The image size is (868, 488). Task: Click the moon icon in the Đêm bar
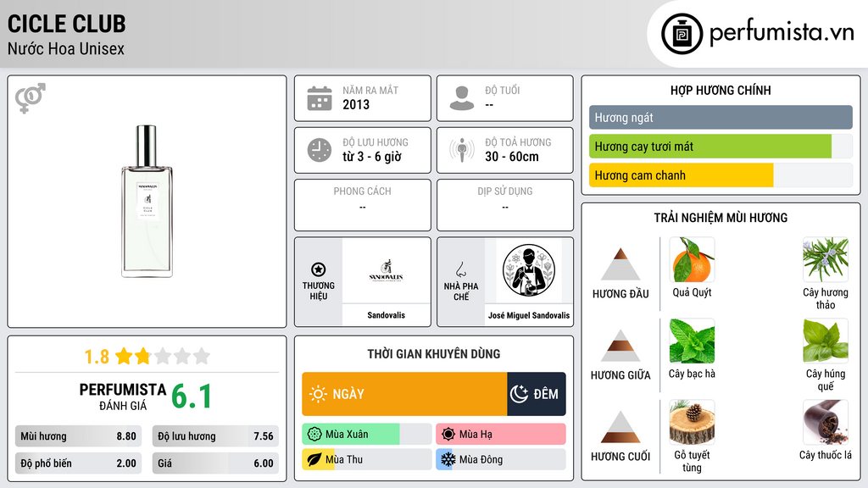coord(519,394)
